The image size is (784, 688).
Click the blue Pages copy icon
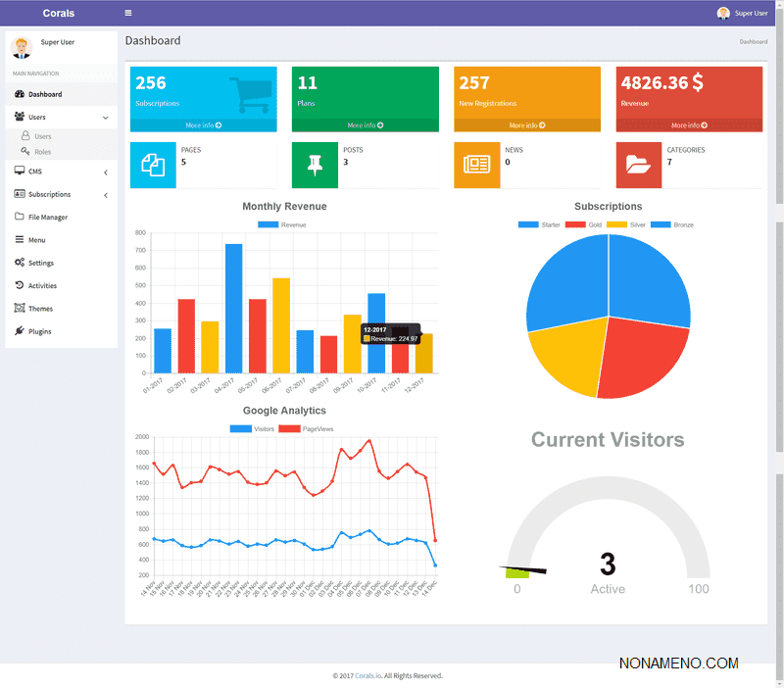(153, 165)
